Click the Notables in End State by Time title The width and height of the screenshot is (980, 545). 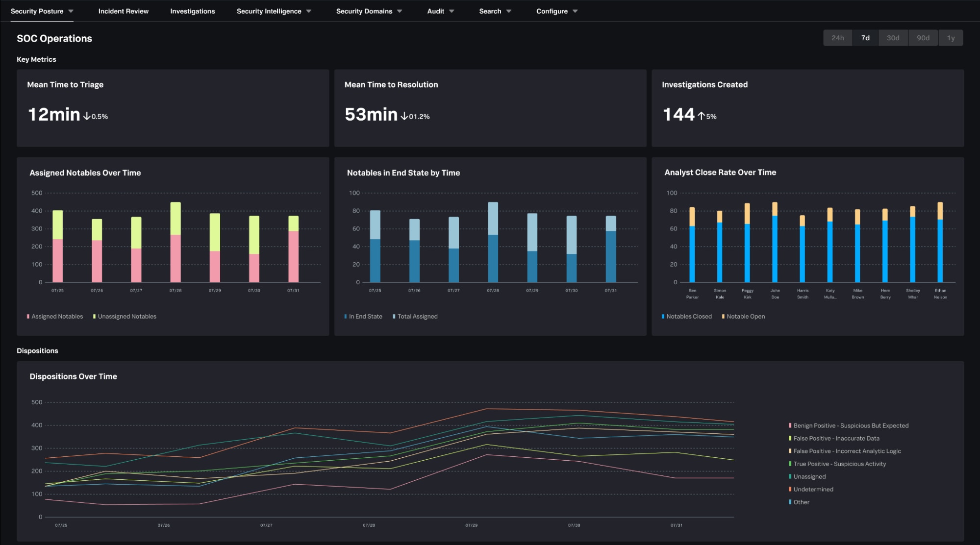403,173
